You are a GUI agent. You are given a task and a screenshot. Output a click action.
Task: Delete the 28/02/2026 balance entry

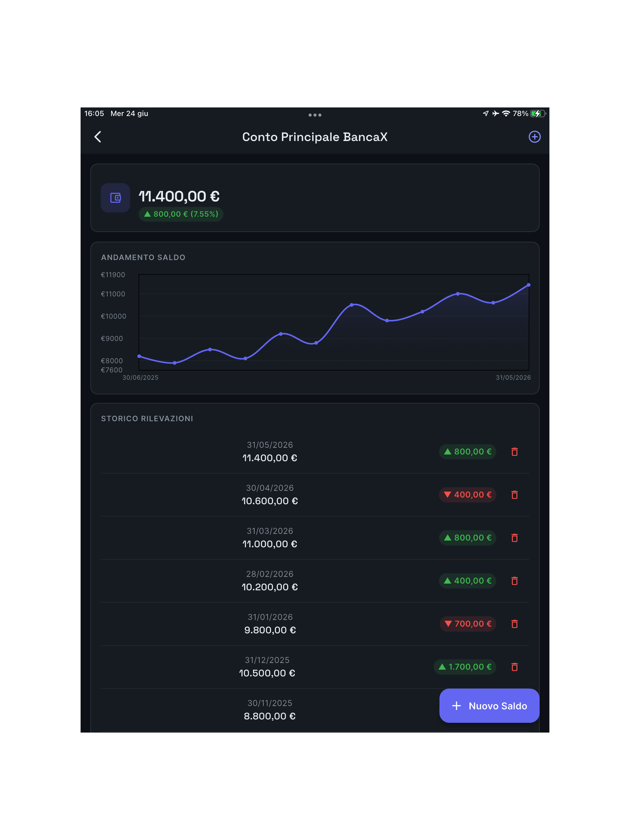coord(514,581)
